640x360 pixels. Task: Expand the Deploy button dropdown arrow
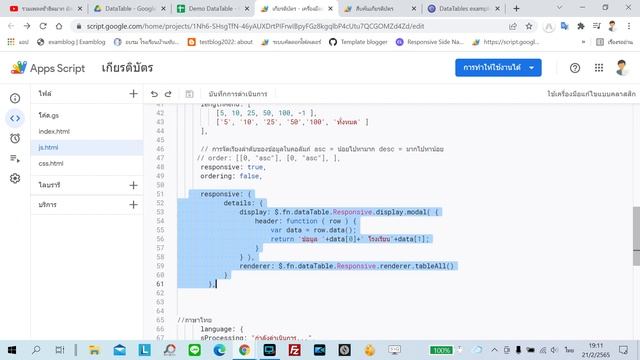tap(531, 68)
